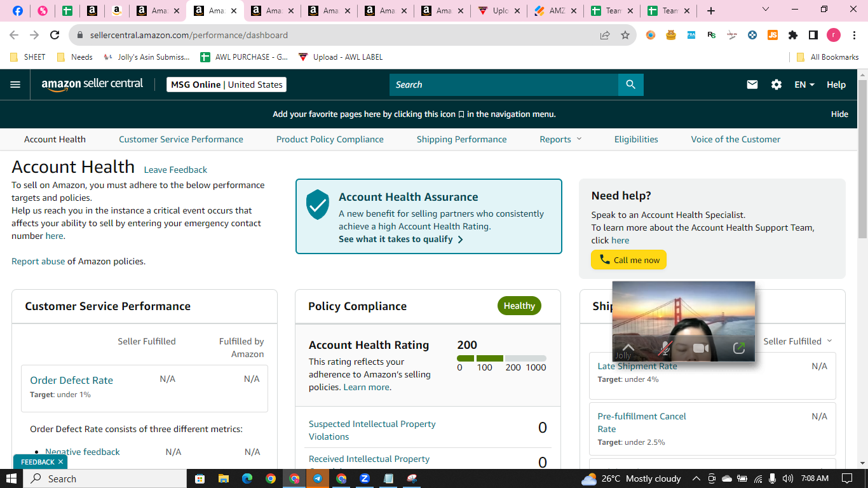
Task: Toggle camera in the Jolly video overlay
Action: click(700, 348)
